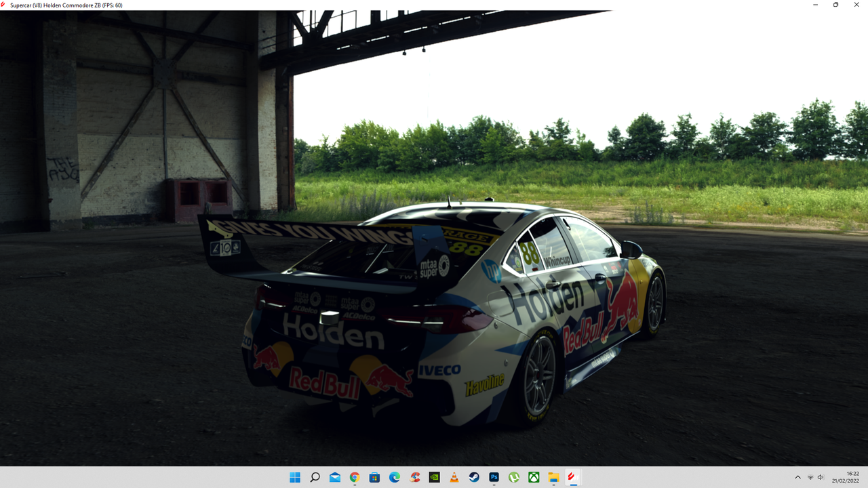Open Microsoft Edge browser
Image resolution: width=868 pixels, height=488 pixels.
(395, 477)
